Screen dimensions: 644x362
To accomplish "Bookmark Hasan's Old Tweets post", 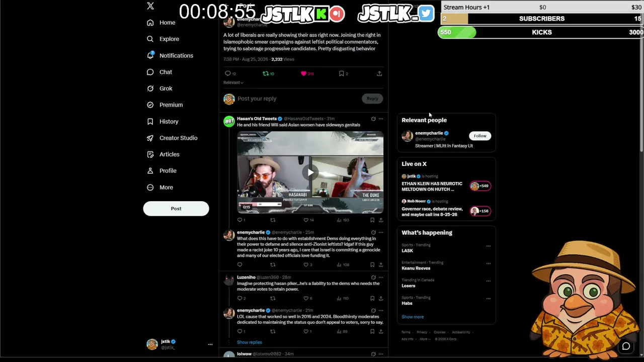I will tap(372, 220).
